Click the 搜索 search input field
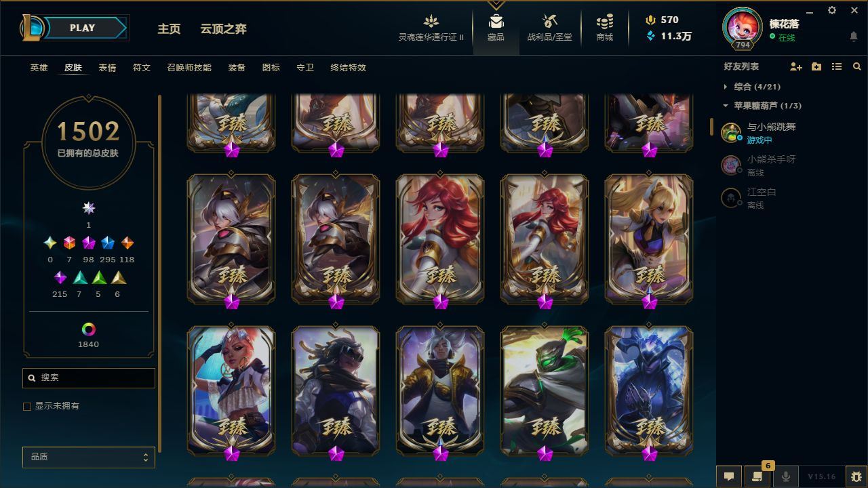This screenshot has width=868, height=488. tap(89, 378)
